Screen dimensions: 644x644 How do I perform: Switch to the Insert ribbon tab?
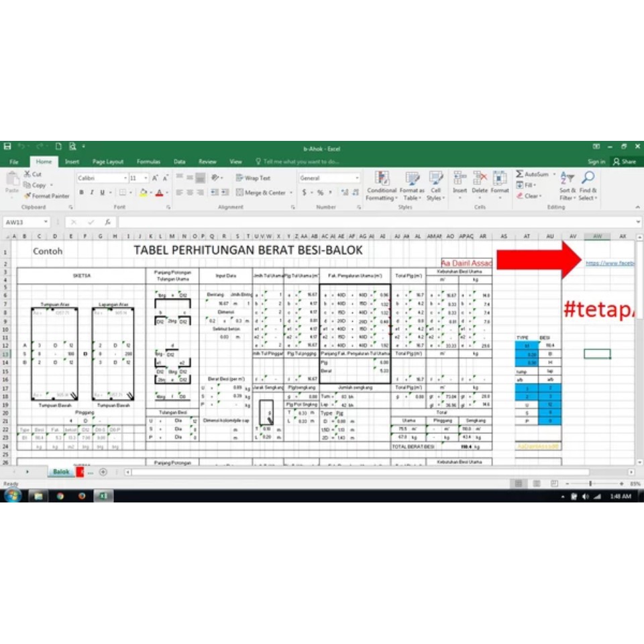click(72, 162)
